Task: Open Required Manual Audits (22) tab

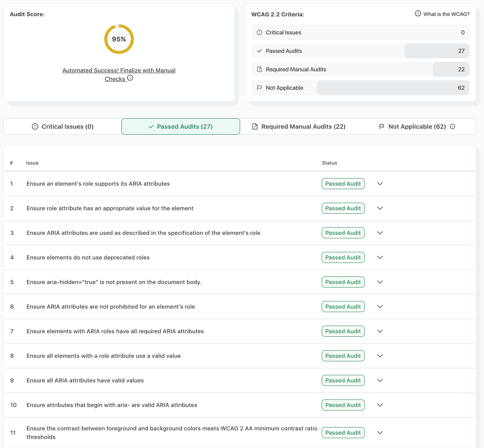Action: coord(299,126)
